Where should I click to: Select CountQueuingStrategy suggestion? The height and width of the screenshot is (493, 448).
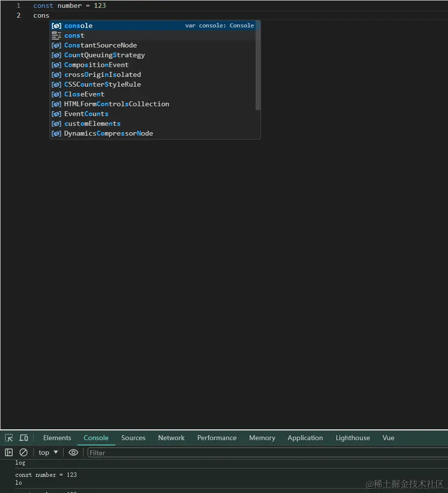[x=153, y=55]
